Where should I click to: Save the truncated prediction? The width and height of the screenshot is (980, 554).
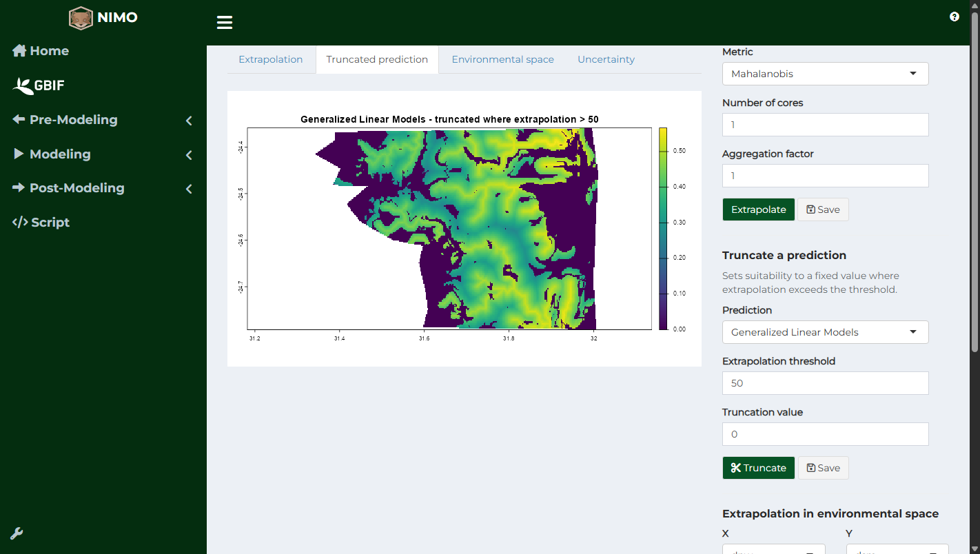(x=823, y=468)
